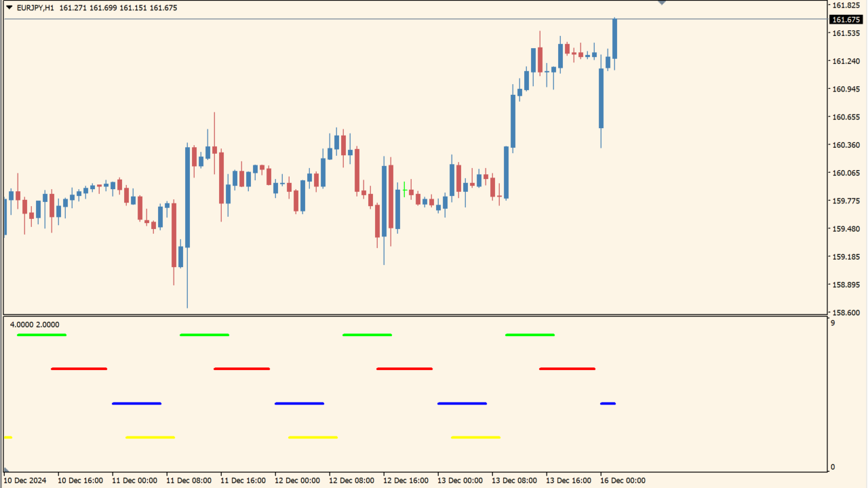Click the small triangle at the indicator window's bottom-left corner

7,469
